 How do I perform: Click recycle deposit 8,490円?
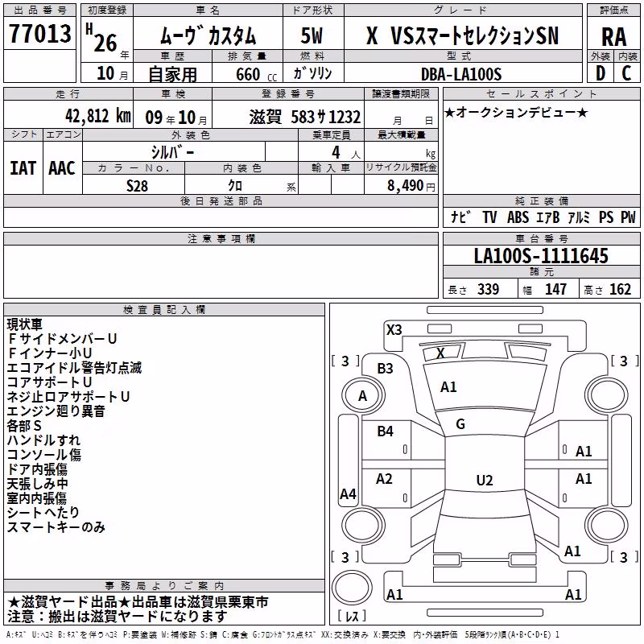point(411,186)
